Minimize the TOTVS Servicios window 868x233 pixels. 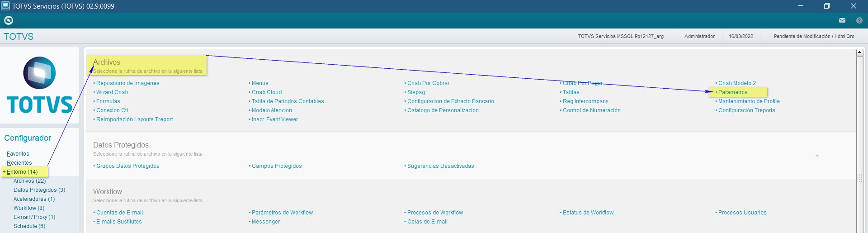click(800, 6)
